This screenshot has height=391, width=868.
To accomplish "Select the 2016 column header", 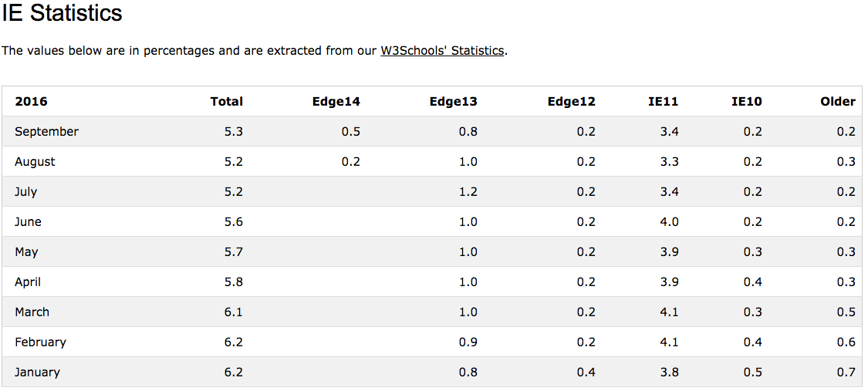I will (x=31, y=102).
